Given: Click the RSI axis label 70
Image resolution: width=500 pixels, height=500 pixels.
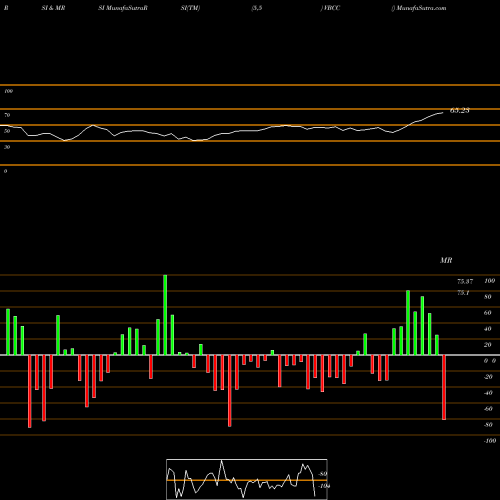Looking at the screenshot, I should pyautogui.click(x=7, y=115).
